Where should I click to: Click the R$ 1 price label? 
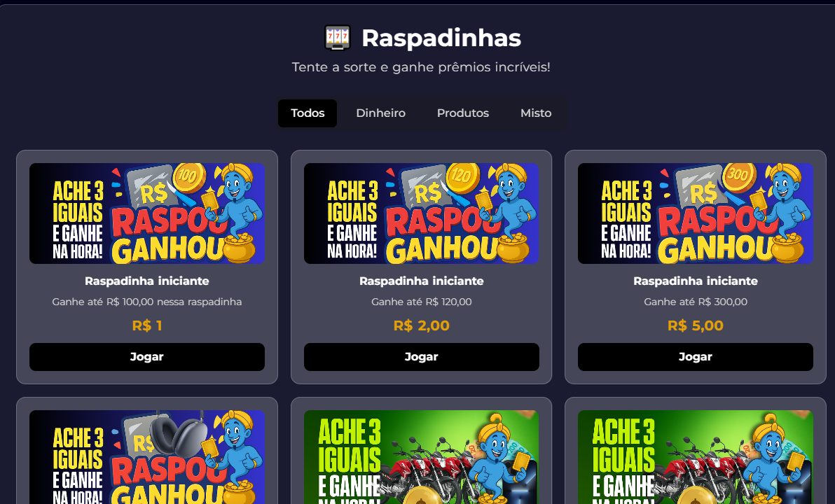(147, 325)
